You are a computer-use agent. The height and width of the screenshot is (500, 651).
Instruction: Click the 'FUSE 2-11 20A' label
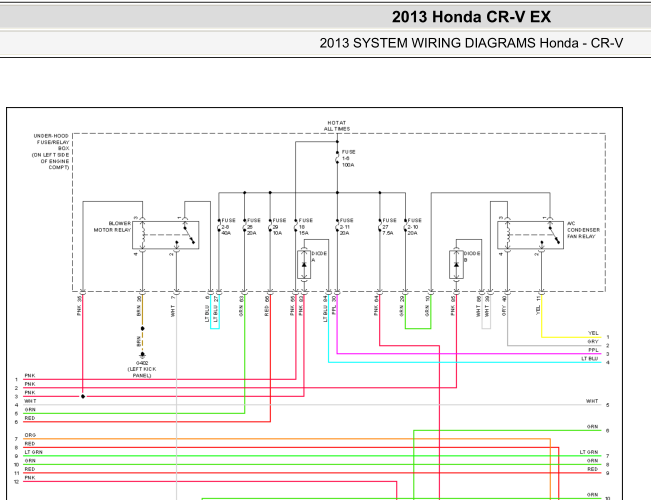click(x=346, y=227)
